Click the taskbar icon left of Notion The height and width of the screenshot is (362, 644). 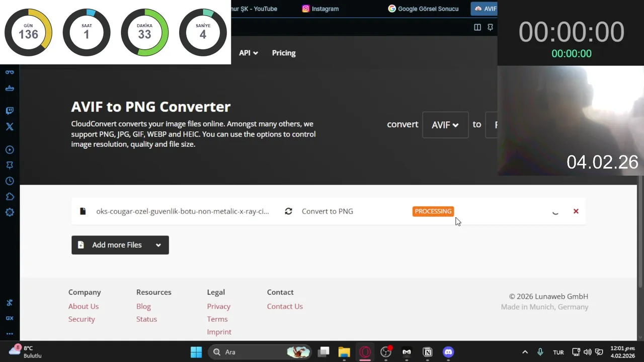(407, 352)
